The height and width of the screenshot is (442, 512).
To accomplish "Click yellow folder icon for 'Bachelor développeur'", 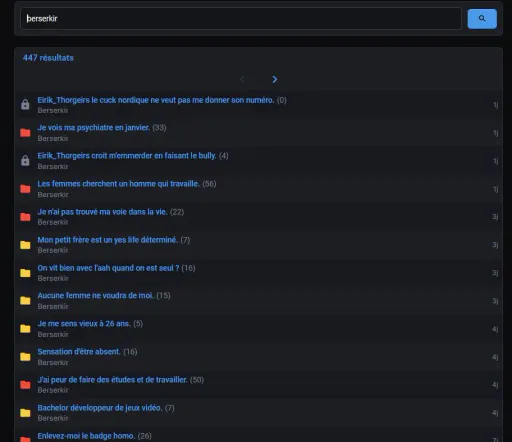I will click(x=25, y=413).
